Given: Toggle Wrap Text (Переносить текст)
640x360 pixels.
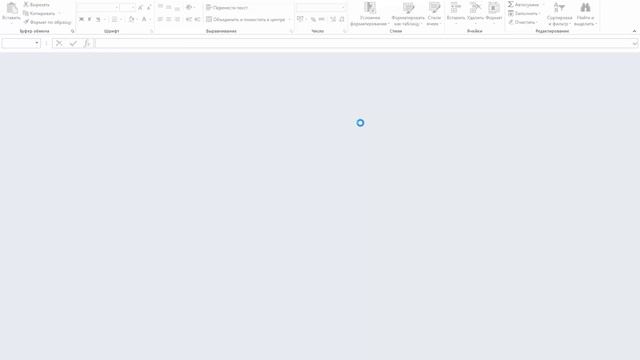Looking at the screenshot, I should [227, 7].
